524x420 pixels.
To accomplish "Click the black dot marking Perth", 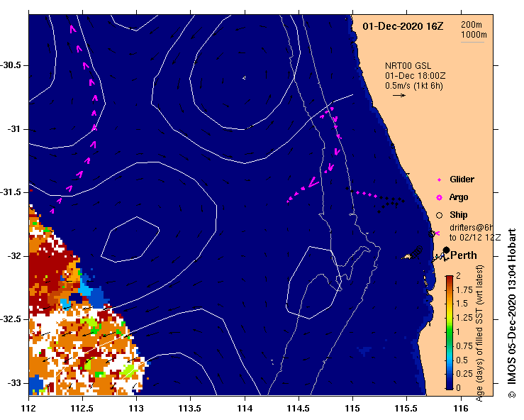I will click(446, 250).
